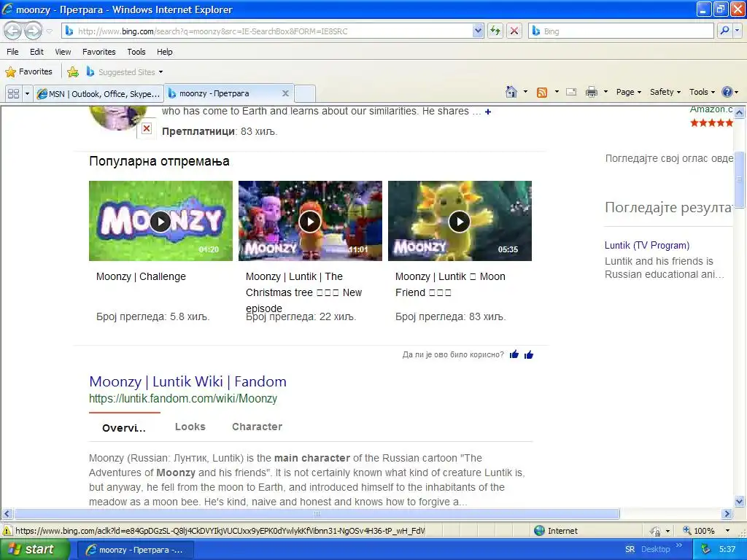Open the Safety menu dropdown

click(665, 92)
